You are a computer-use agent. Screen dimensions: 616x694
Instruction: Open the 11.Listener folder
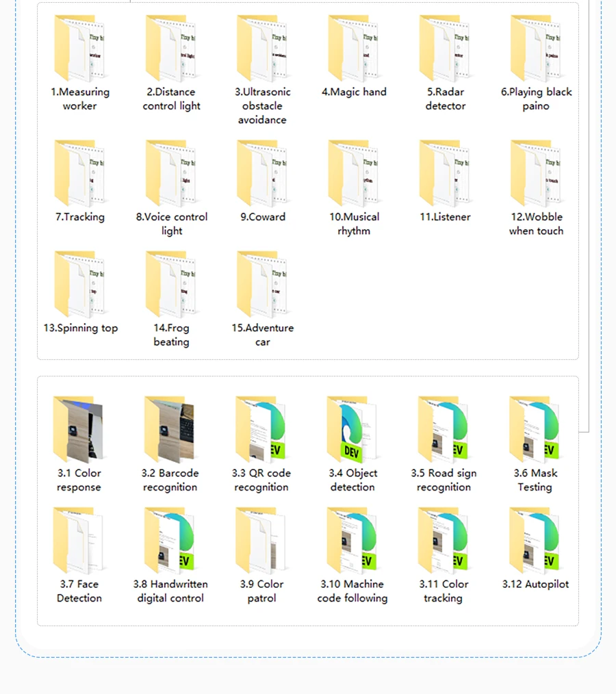pyautogui.click(x=445, y=174)
